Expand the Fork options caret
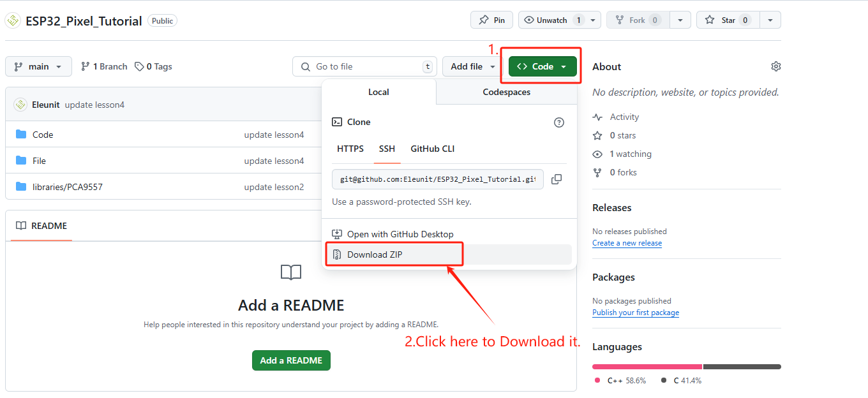This screenshot has width=868, height=398. pyautogui.click(x=682, y=20)
